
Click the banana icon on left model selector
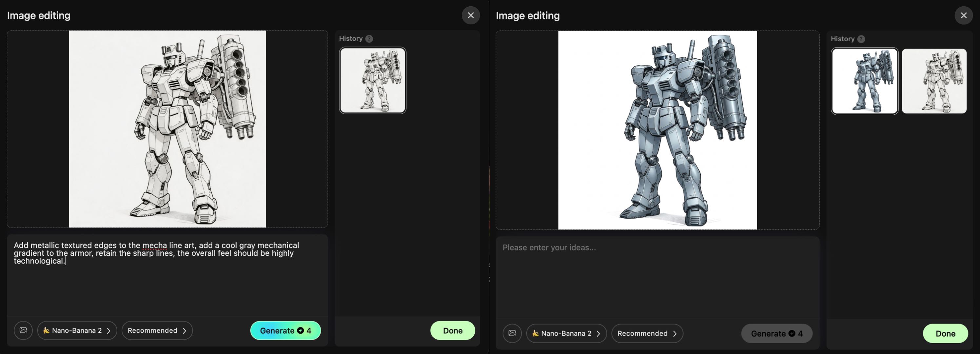coord(46,330)
